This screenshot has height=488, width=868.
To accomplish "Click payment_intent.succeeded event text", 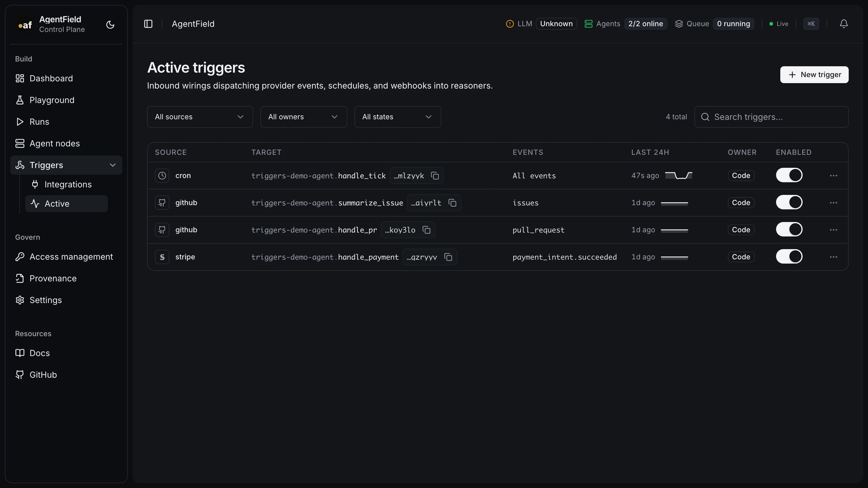I will coord(565,257).
